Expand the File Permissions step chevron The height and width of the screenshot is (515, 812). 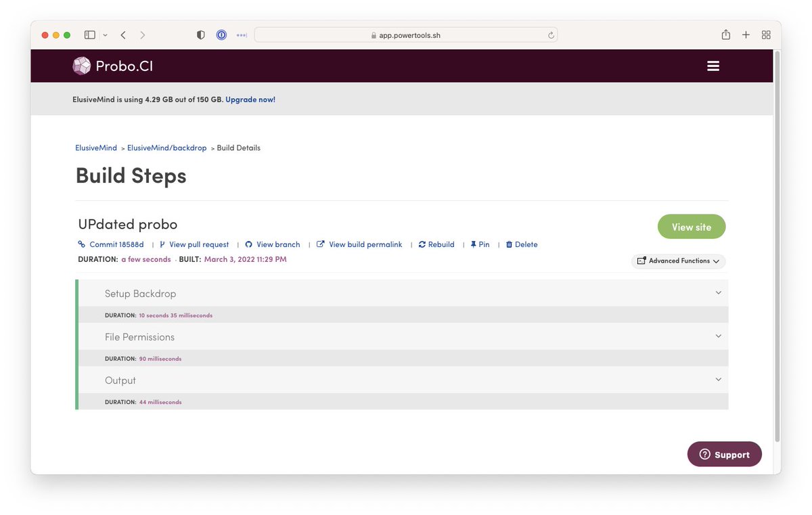click(x=719, y=336)
